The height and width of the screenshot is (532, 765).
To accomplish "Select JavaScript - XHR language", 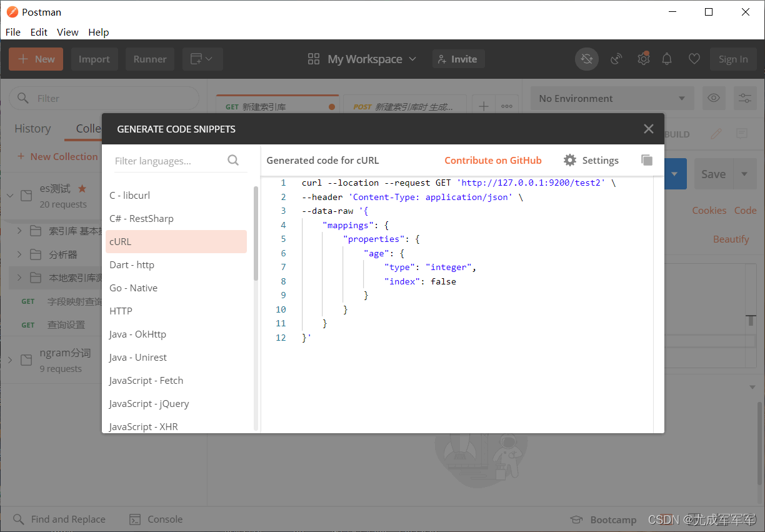I will click(x=176, y=426).
